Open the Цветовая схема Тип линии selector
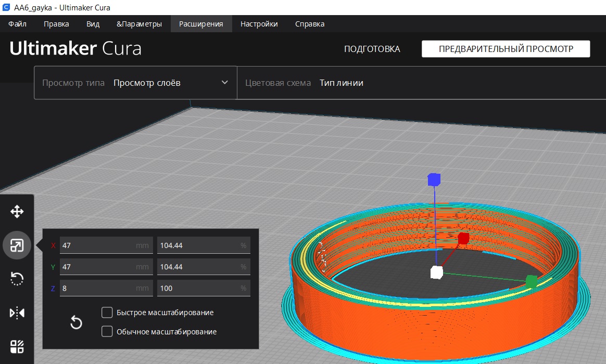The image size is (606, 364). 421,83
